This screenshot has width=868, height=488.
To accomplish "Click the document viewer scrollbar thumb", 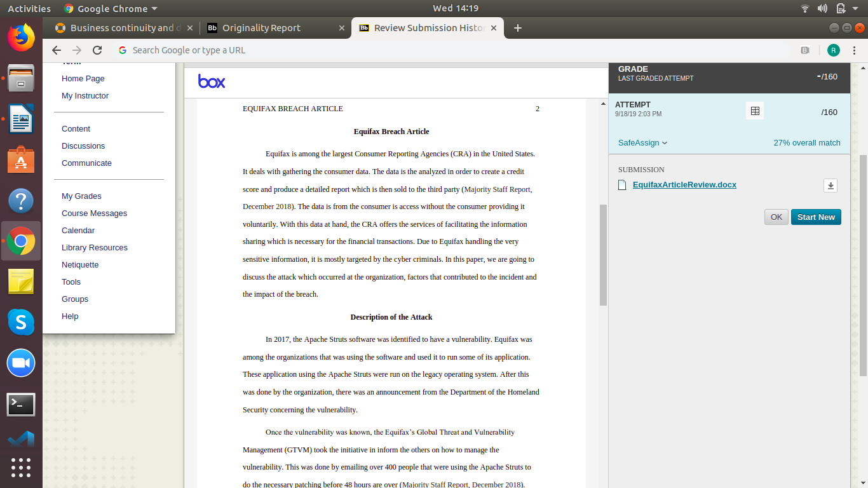I will (603, 255).
